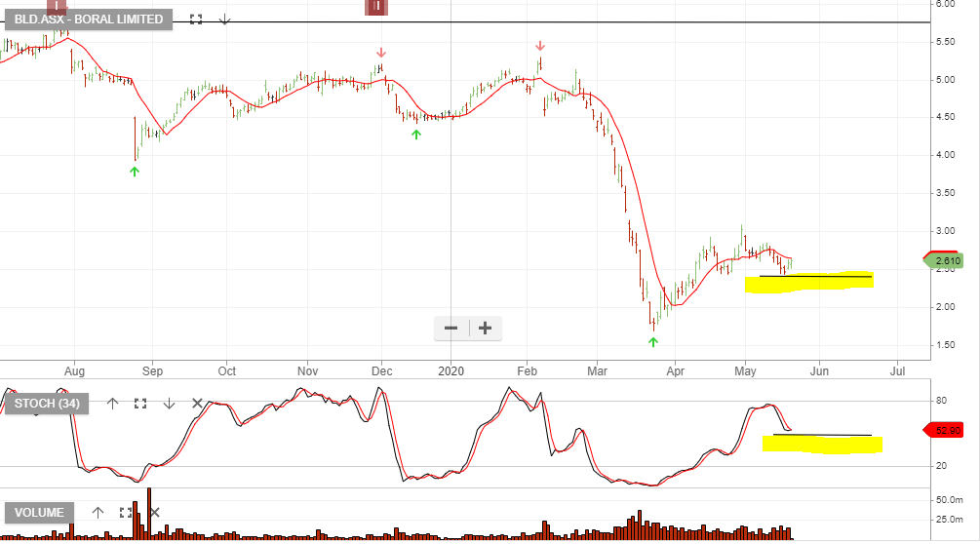
Task: Click the 25.0m volume axis label
Action: click(949, 519)
